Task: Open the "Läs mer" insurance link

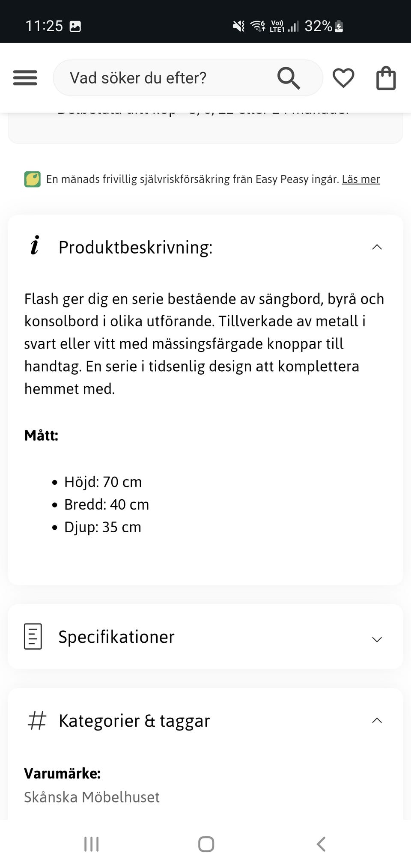Action: [361, 179]
